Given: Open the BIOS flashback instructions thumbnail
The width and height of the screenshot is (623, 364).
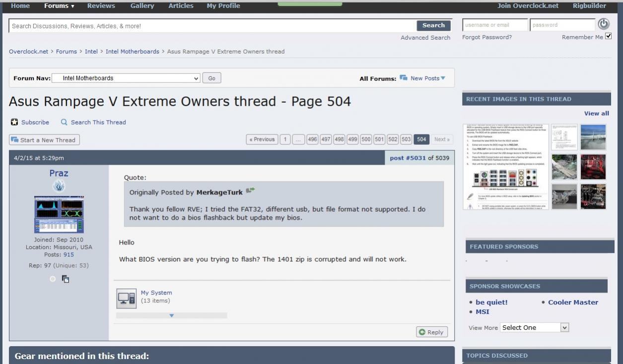Looking at the screenshot, I should (505, 167).
